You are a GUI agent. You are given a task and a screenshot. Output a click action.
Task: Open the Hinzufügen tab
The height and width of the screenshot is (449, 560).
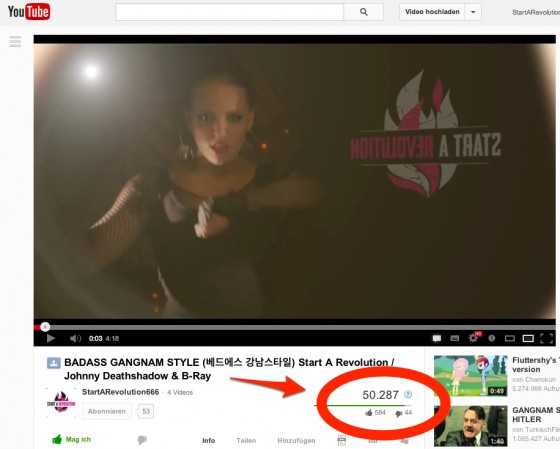(296, 440)
